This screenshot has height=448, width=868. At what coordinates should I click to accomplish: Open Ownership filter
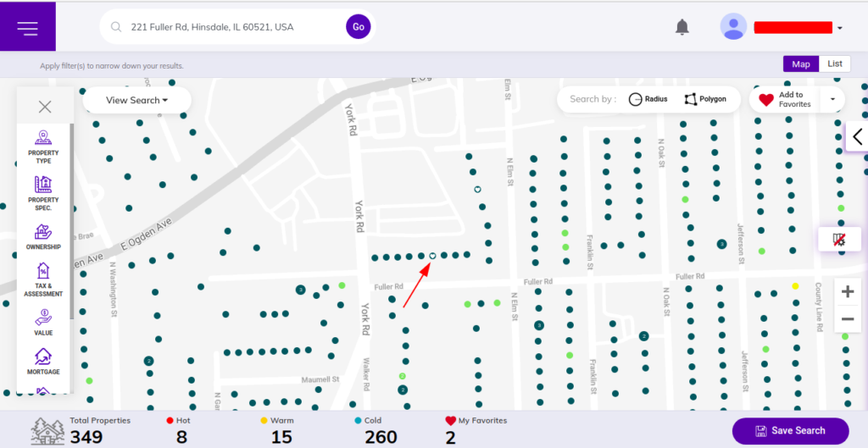pyautogui.click(x=43, y=237)
